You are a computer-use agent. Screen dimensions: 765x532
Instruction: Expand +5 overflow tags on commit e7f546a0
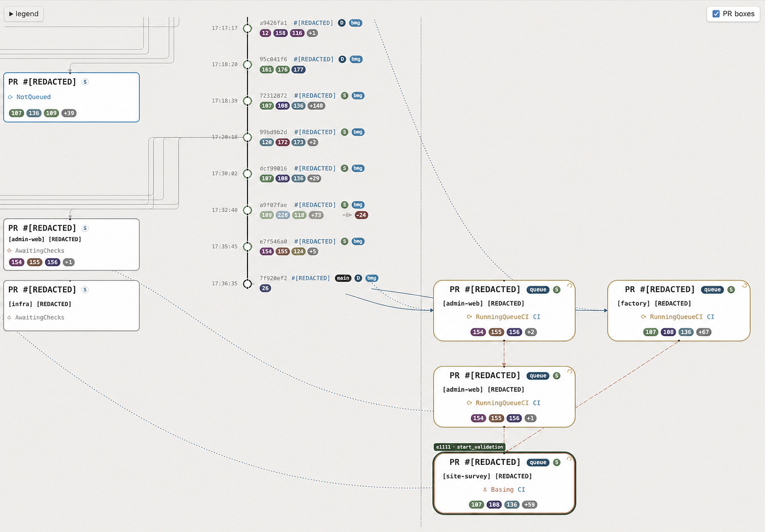click(313, 252)
